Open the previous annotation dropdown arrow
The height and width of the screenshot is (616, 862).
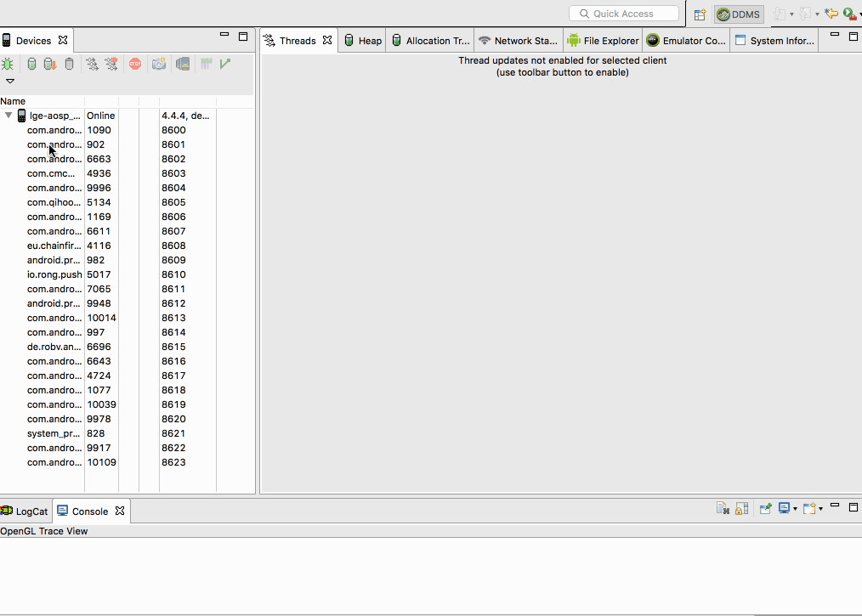pos(817,14)
